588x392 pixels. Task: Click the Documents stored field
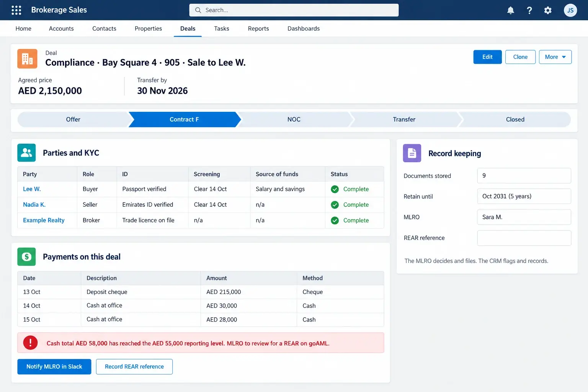[524, 176]
